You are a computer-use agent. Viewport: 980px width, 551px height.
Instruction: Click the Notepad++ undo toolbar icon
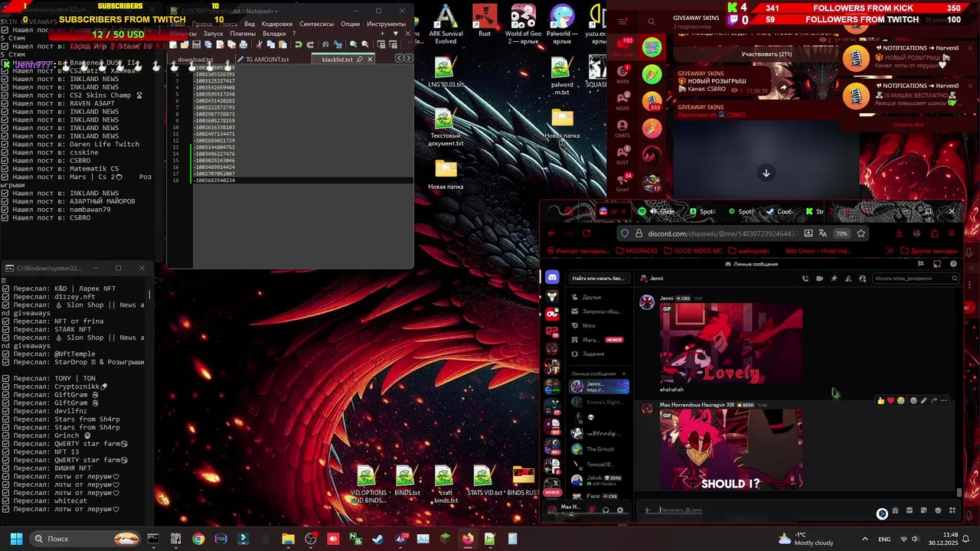tap(298, 44)
